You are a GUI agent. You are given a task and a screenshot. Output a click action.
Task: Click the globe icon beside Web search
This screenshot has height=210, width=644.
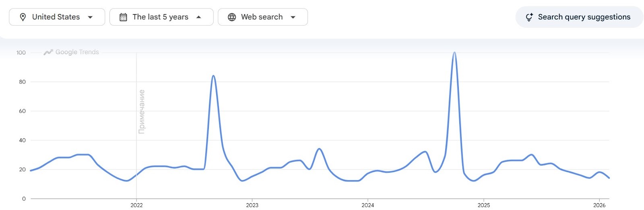coord(232,17)
